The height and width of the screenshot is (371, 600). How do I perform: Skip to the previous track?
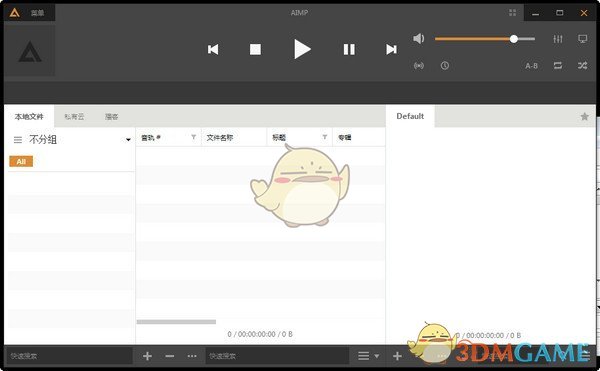pos(213,49)
